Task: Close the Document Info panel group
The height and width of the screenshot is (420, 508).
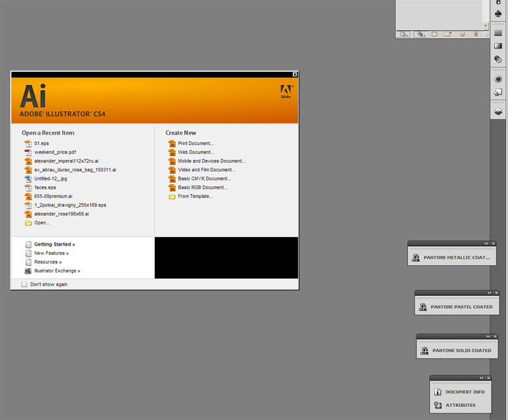Action: [488, 378]
